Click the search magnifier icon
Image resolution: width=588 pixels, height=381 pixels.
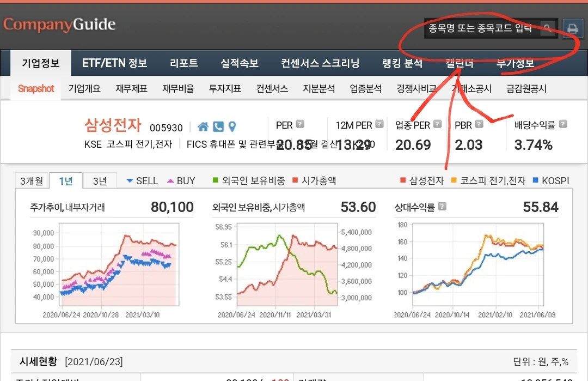coord(548,28)
